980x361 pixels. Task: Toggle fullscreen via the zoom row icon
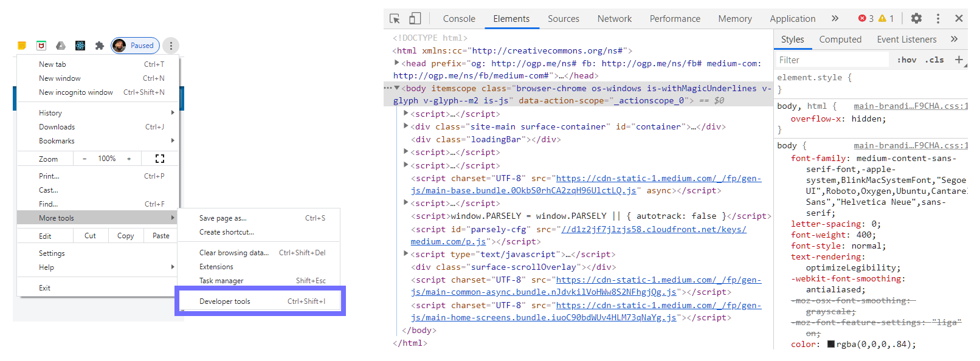click(x=160, y=159)
